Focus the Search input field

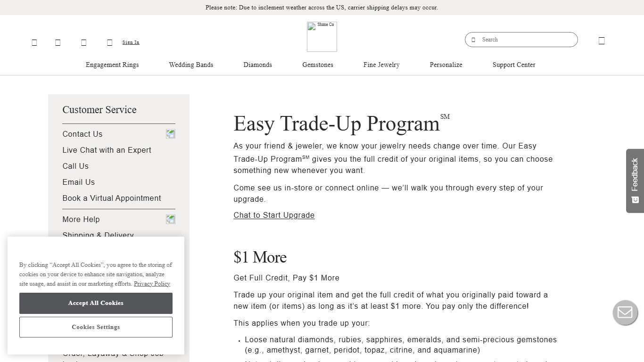coord(526,40)
